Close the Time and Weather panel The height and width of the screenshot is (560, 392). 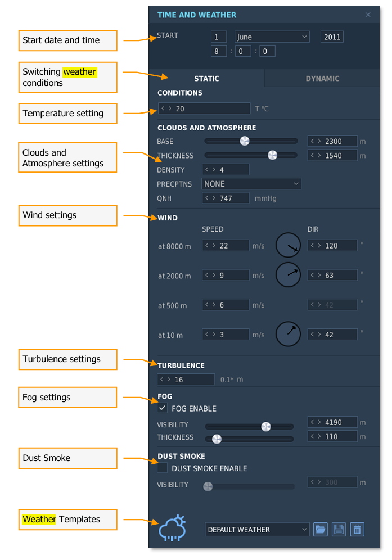(x=368, y=15)
